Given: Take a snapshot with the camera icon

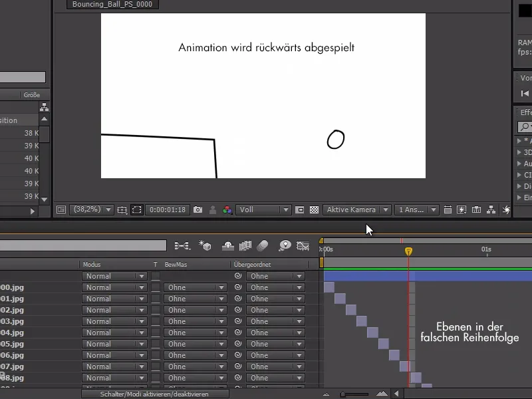Looking at the screenshot, I should coord(198,209).
